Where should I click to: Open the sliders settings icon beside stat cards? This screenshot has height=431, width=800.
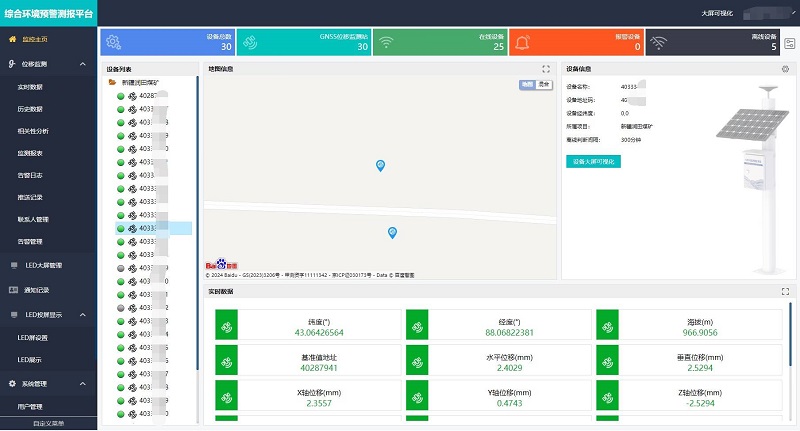(789, 43)
